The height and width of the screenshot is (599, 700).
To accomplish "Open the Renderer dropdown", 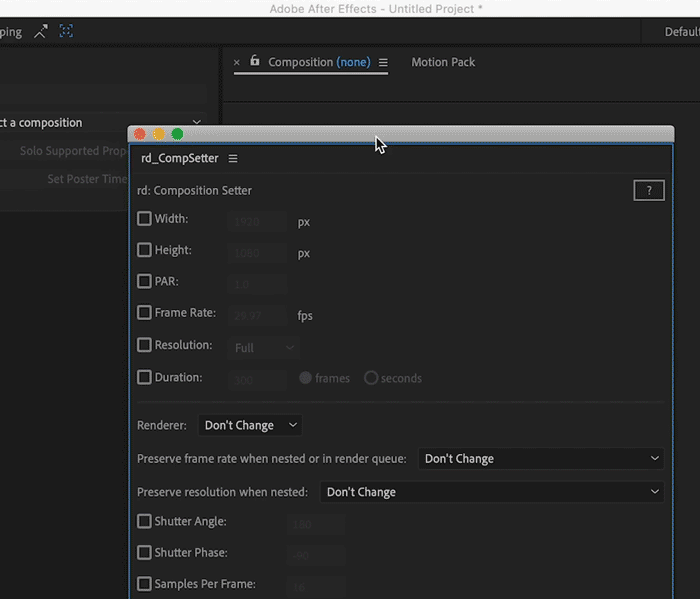I will (250, 425).
